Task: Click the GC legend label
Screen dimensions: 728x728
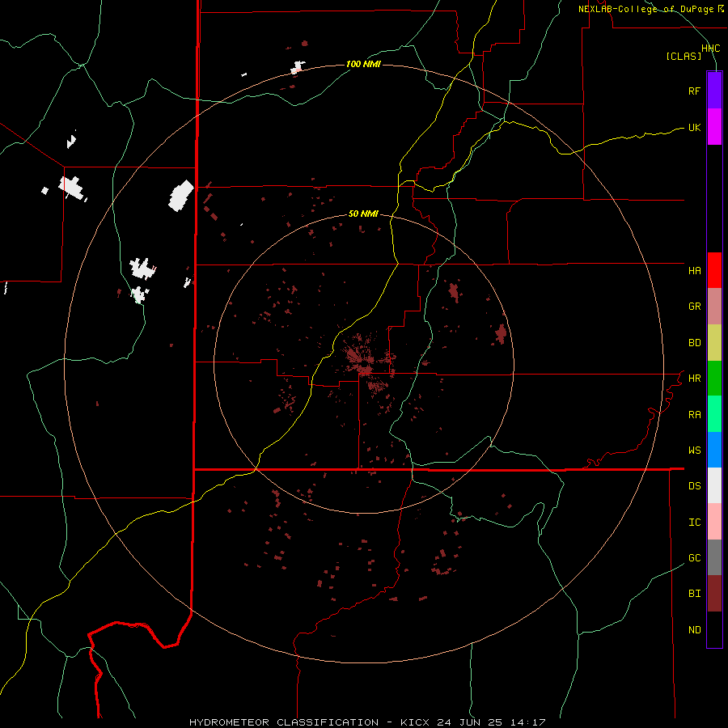Action: tap(694, 558)
